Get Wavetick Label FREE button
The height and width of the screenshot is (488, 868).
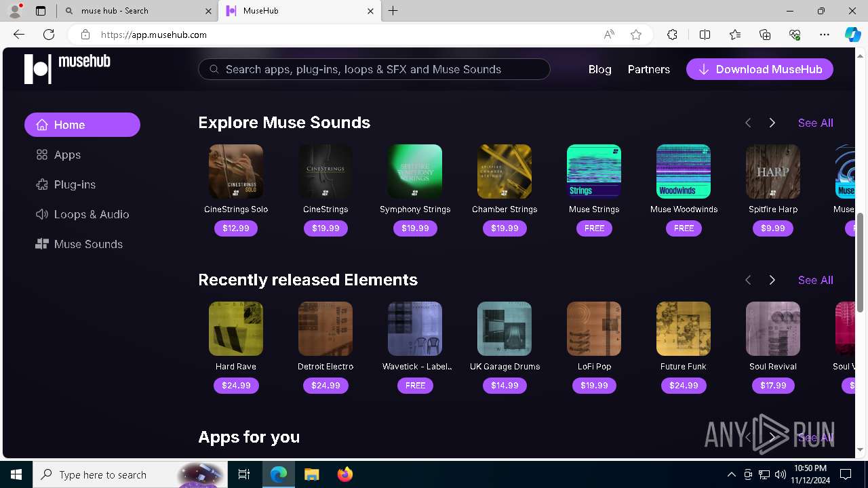(x=415, y=386)
